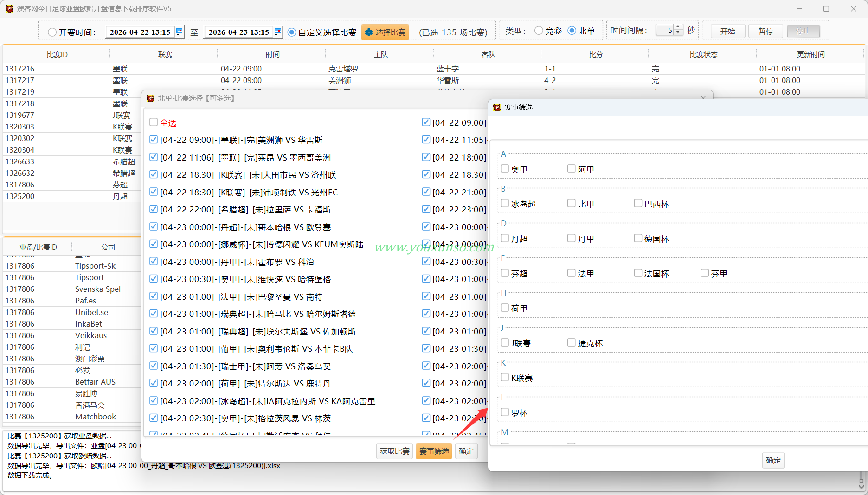
Task: Click the app logo in main title bar
Action: [9, 8]
